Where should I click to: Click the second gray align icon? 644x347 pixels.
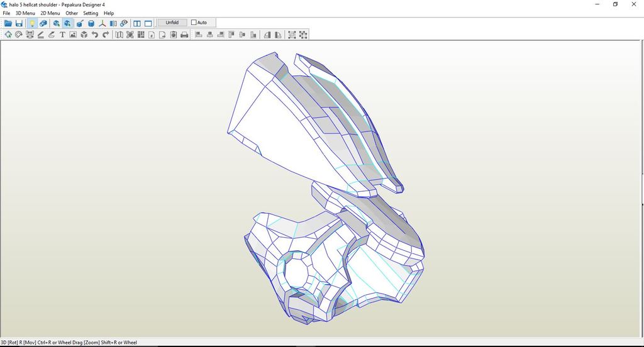(x=210, y=35)
